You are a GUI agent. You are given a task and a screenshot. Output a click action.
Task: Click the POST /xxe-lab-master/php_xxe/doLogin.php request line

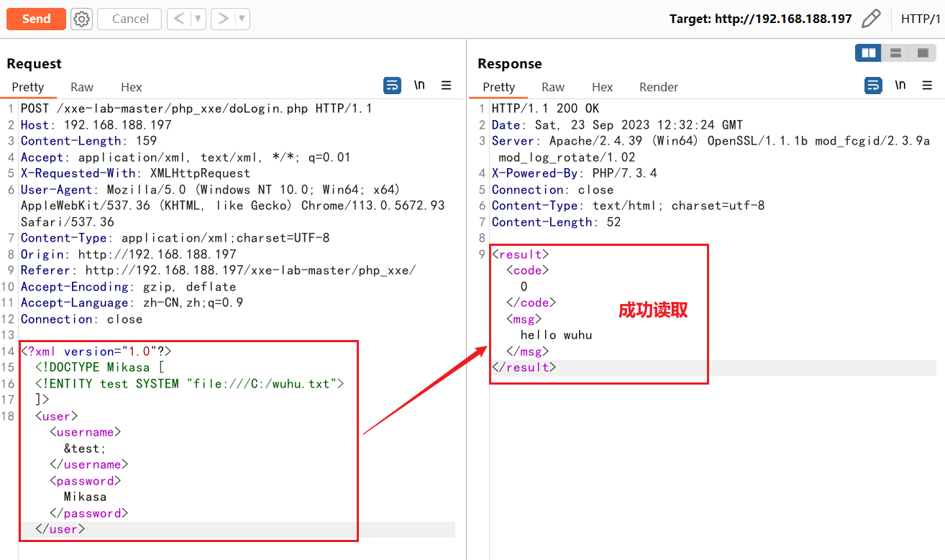pyautogui.click(x=196, y=109)
